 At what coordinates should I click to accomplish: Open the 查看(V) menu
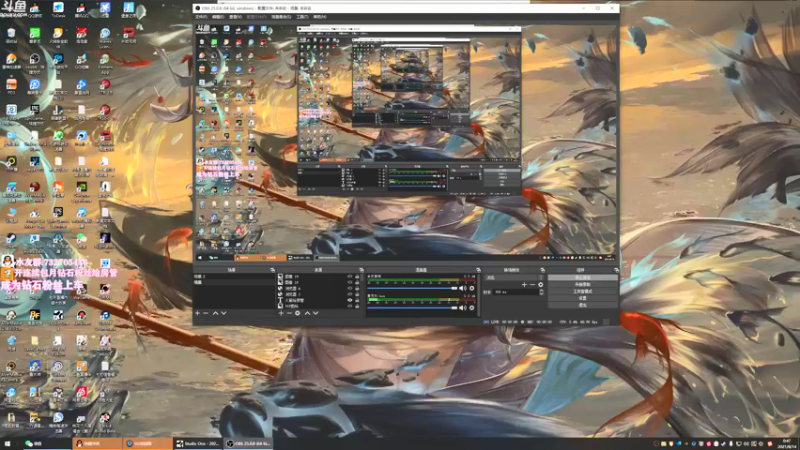(x=235, y=17)
